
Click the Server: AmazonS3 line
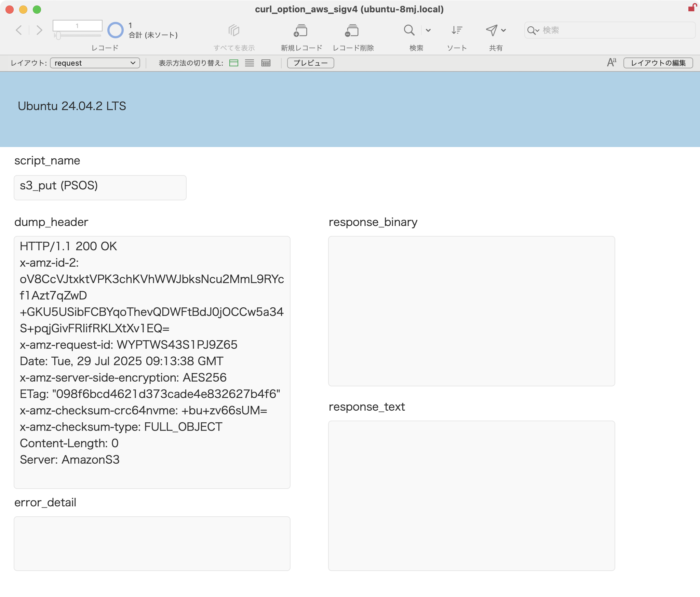pos(70,460)
